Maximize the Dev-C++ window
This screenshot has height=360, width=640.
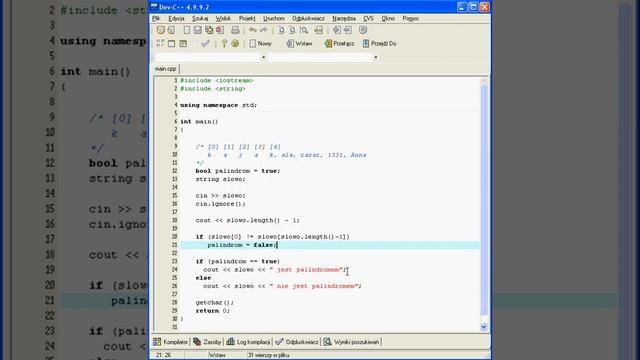pos(473,7)
